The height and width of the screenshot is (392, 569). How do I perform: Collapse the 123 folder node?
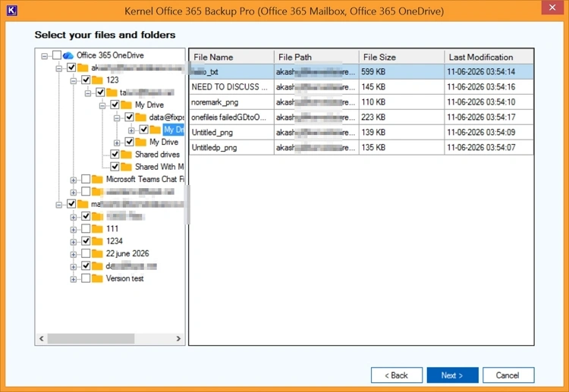pos(74,81)
